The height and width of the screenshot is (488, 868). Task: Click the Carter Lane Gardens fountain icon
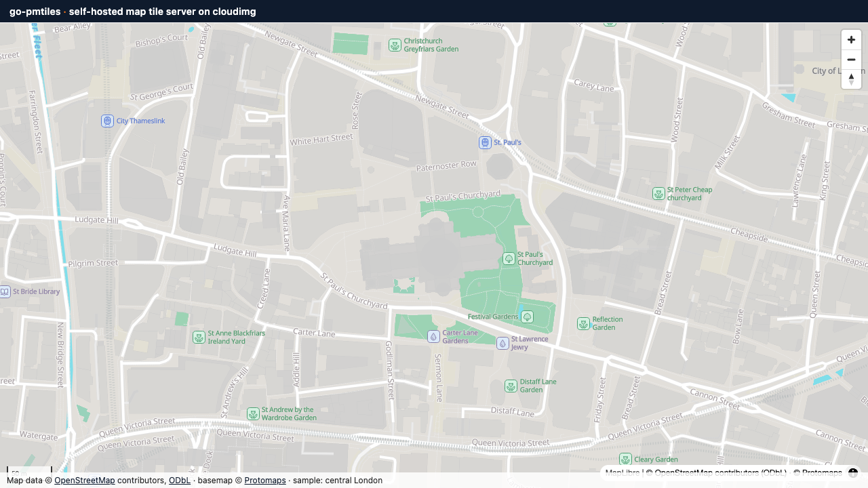click(x=433, y=337)
